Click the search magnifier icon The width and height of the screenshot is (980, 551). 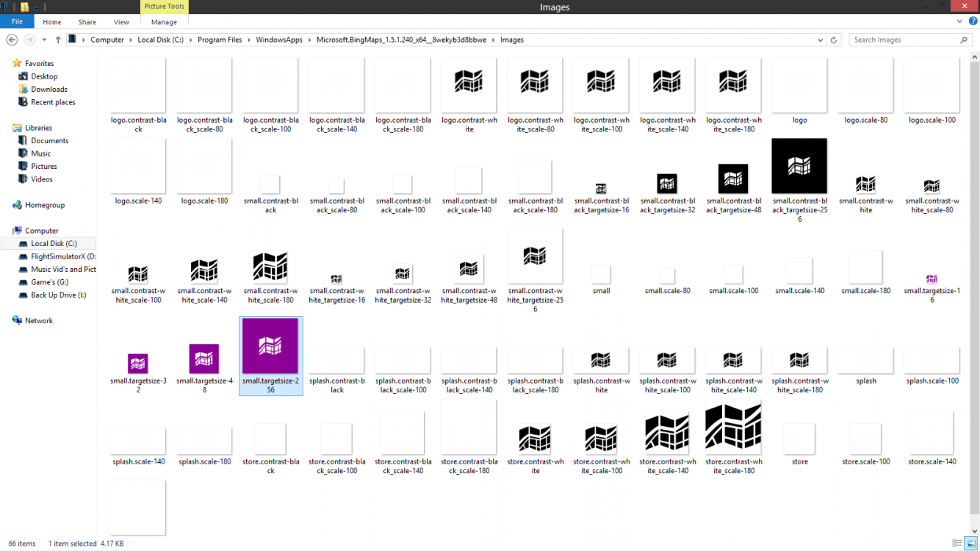(x=964, y=40)
